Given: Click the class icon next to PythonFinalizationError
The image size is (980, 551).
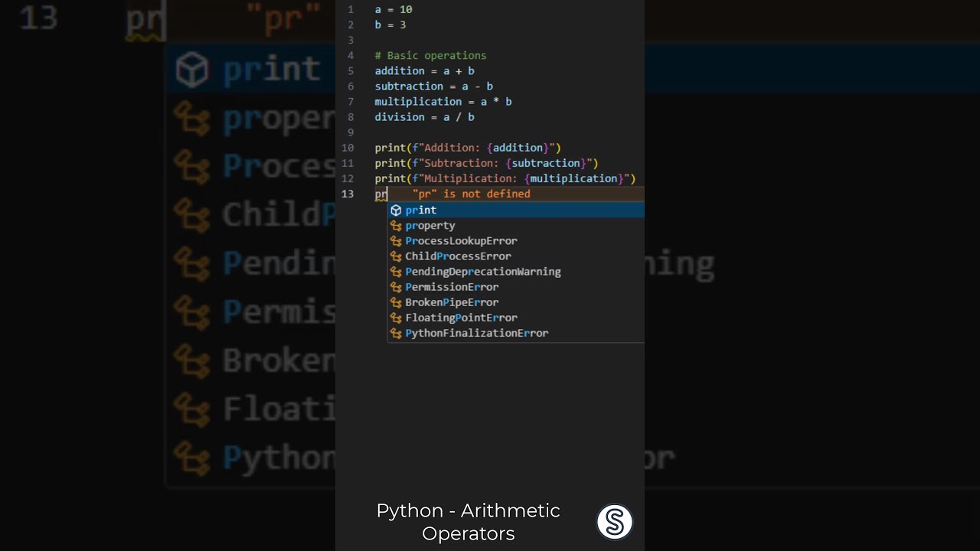Looking at the screenshot, I should point(396,332).
